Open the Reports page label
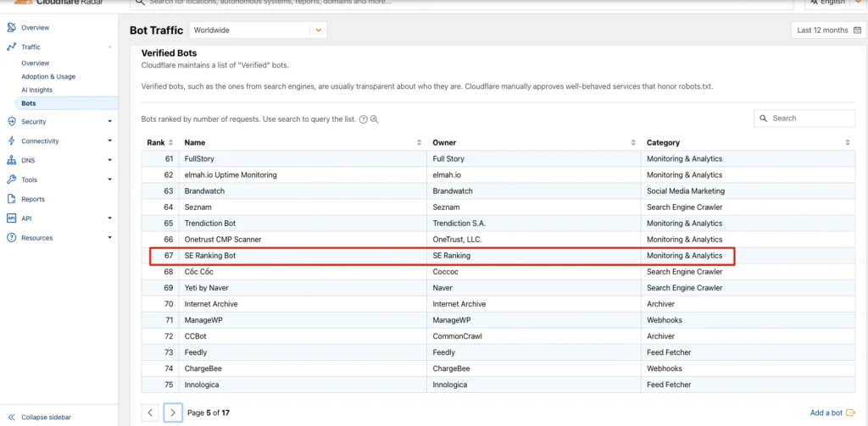This screenshot has height=426, width=868. coord(33,199)
